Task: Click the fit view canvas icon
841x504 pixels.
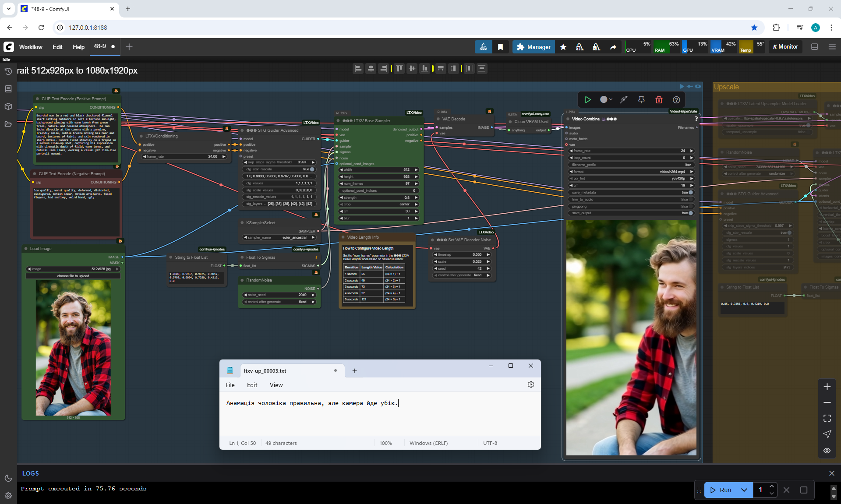Action: [827, 418]
